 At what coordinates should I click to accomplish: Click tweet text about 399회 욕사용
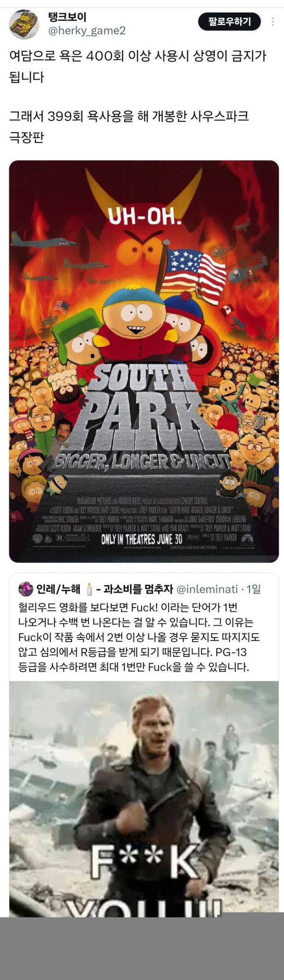click(x=129, y=126)
